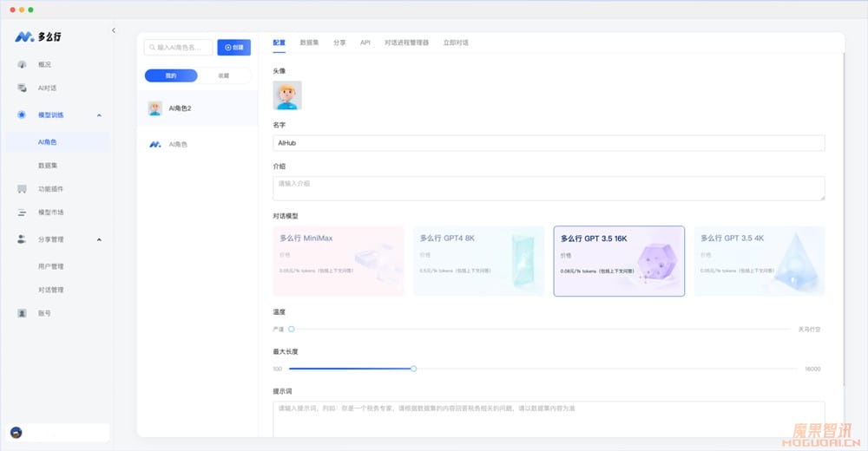Open the 数据集 tab
This screenshot has width=868, height=451.
tap(310, 42)
